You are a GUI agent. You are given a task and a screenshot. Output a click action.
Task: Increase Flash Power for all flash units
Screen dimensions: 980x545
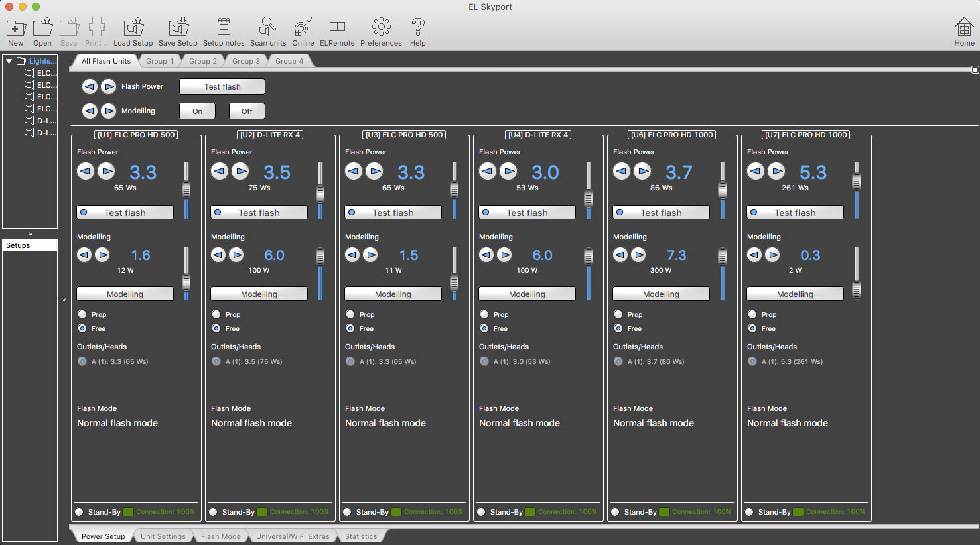109,86
